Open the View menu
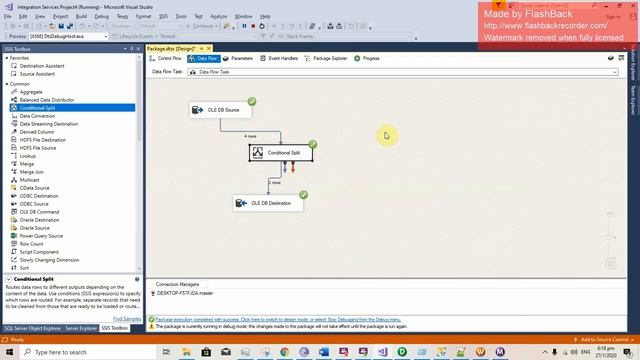Image resolution: width=640 pixels, height=360 pixels. point(40,16)
